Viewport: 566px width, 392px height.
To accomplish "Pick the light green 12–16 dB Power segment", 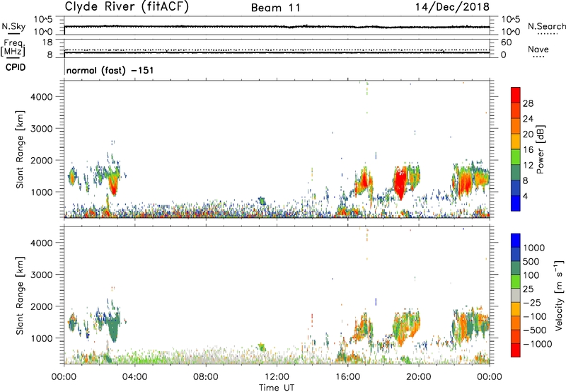I will (516, 156).
